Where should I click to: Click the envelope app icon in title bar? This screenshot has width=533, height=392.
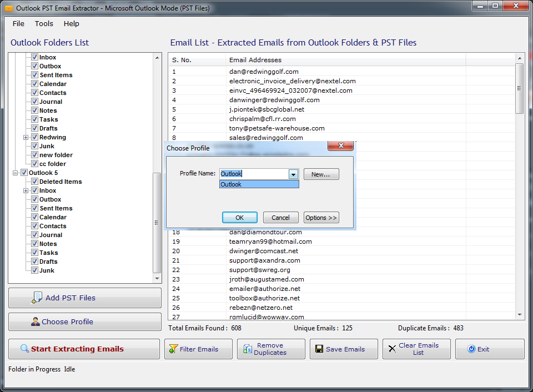(x=9, y=8)
